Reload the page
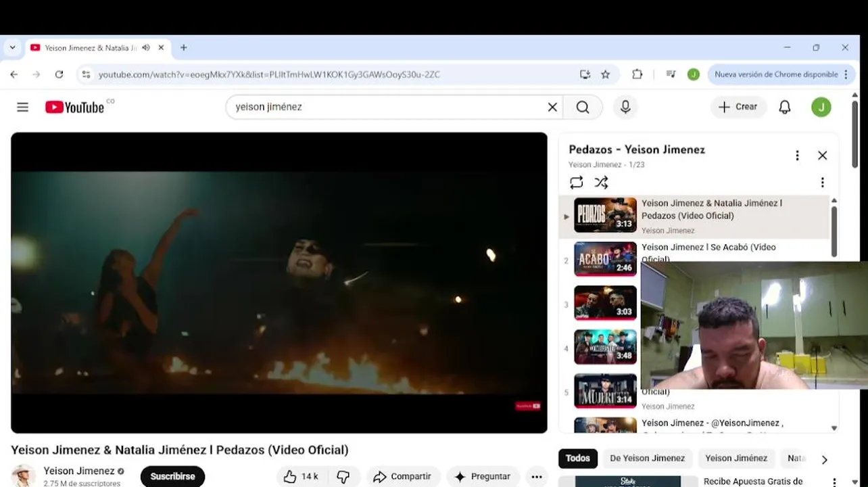Image resolution: width=868 pixels, height=487 pixels. click(x=59, y=74)
